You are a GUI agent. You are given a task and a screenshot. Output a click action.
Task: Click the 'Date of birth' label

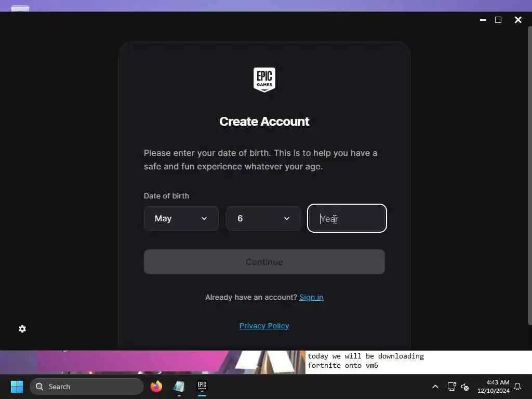[x=166, y=196]
